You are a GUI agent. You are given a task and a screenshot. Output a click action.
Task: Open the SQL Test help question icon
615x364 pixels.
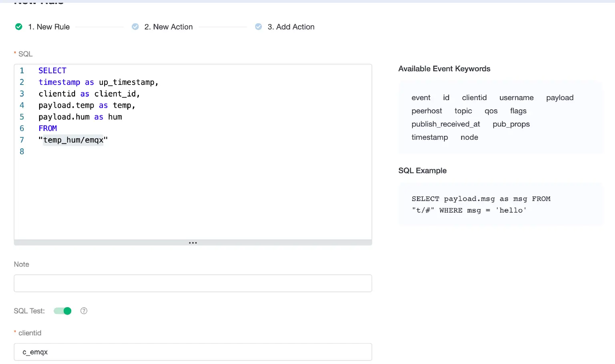(x=84, y=311)
